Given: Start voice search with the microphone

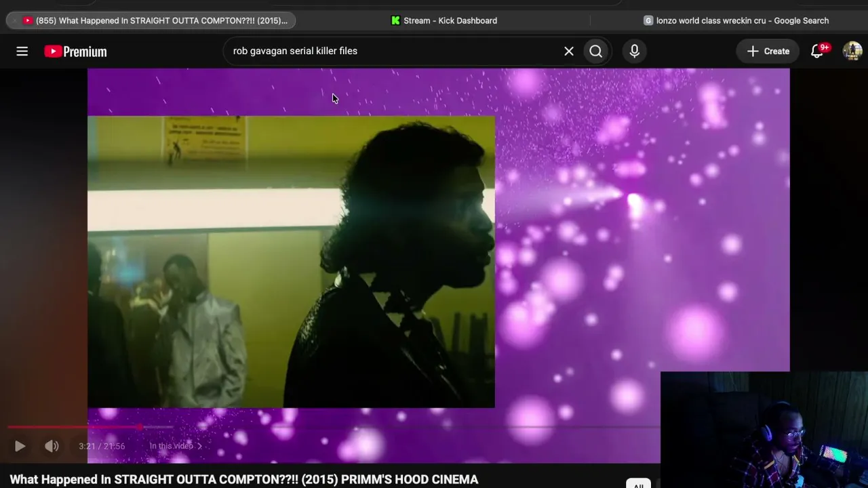Looking at the screenshot, I should (635, 52).
